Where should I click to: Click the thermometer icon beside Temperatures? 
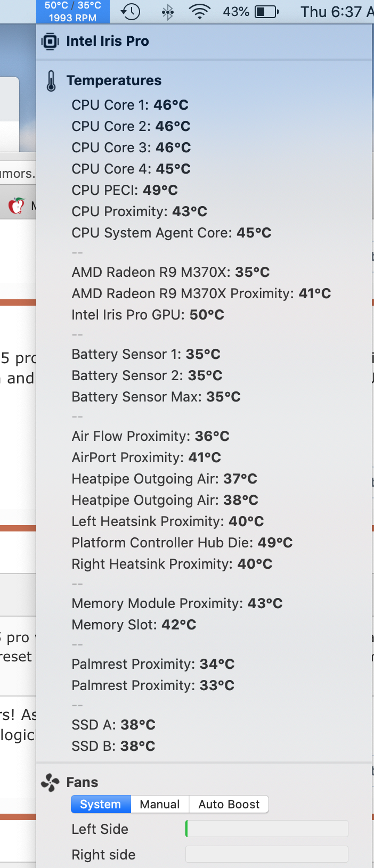51,81
